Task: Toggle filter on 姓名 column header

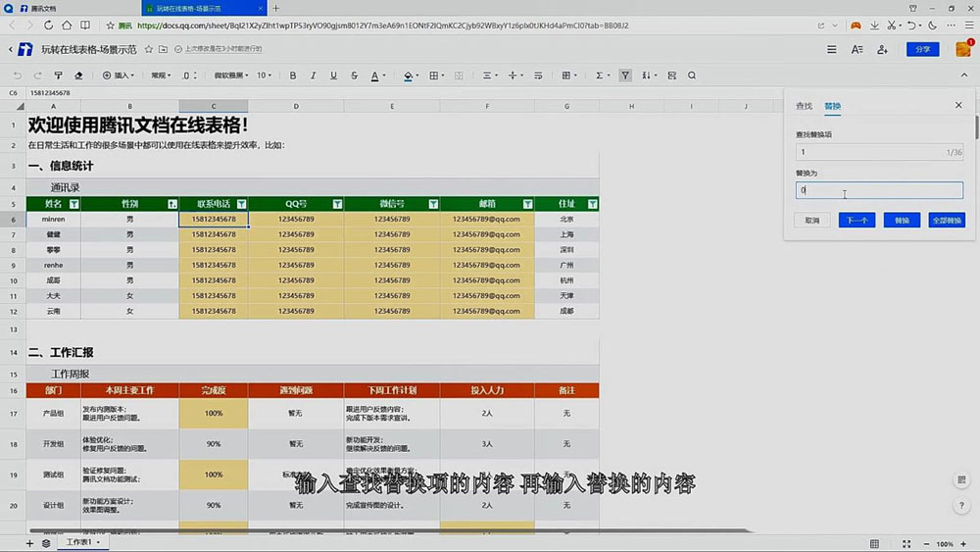Action: [x=73, y=204]
